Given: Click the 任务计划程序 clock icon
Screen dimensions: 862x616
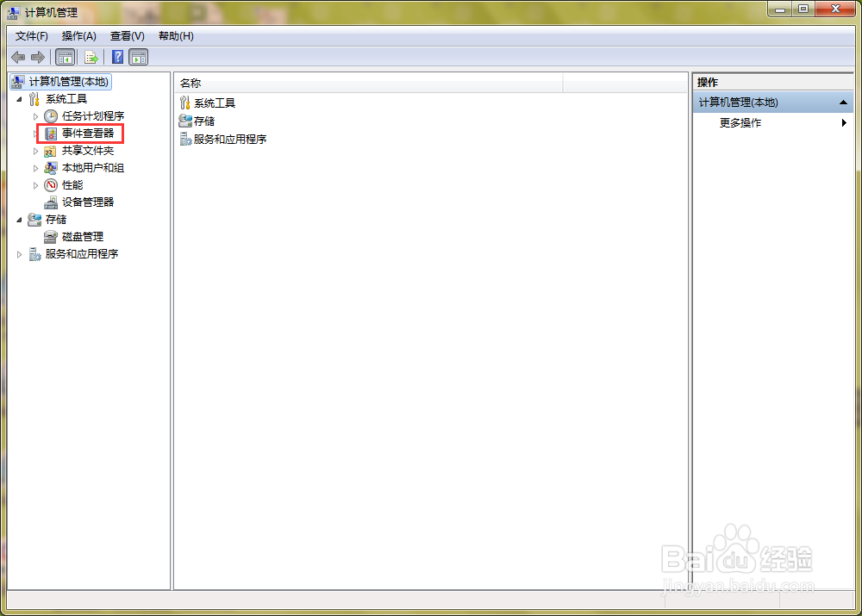Looking at the screenshot, I should (51, 116).
